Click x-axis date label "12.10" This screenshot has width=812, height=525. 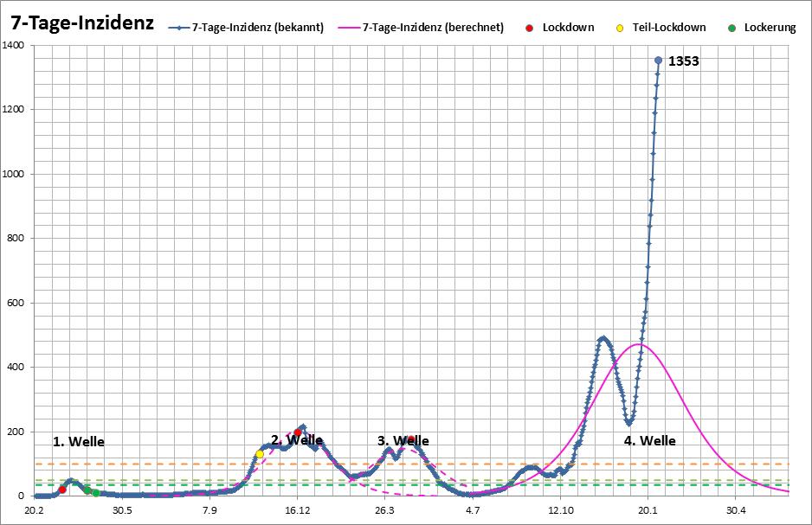[561, 510]
